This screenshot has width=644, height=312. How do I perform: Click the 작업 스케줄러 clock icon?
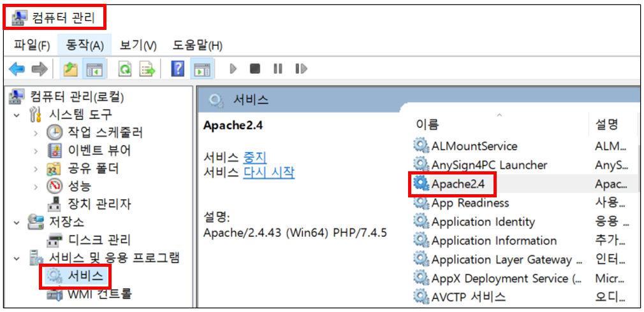(x=54, y=132)
